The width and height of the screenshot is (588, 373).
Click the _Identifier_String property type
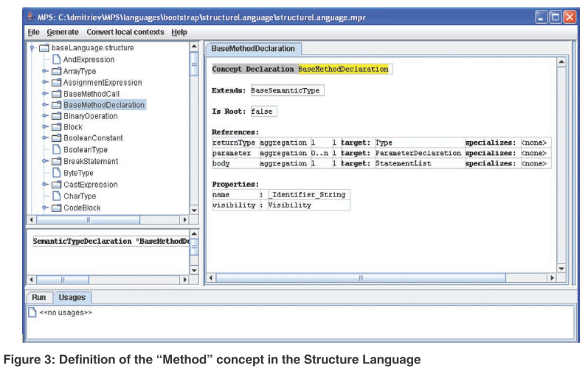(x=308, y=194)
